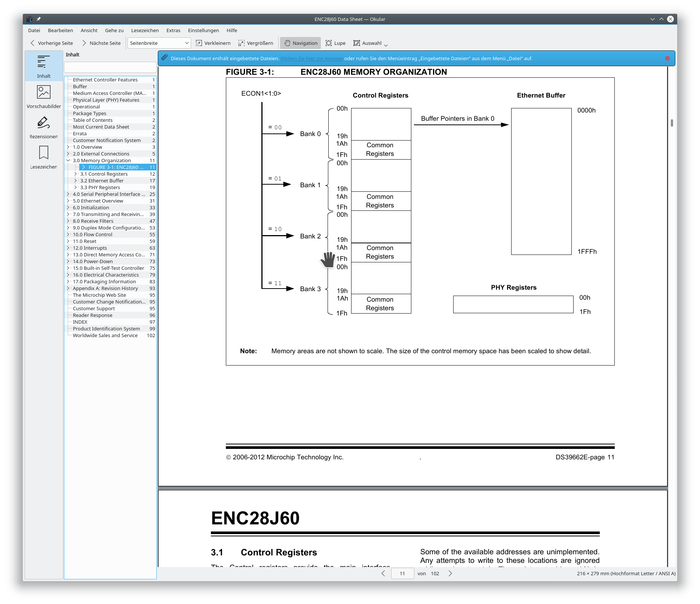Open the Ansicht menu
The height and width of the screenshot is (604, 700).
click(x=89, y=30)
